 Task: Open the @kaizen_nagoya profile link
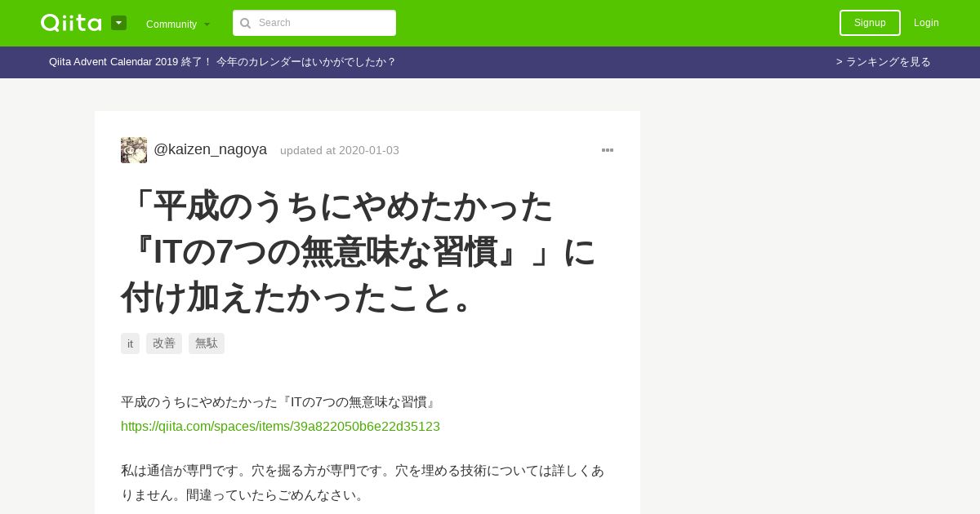[x=210, y=149]
